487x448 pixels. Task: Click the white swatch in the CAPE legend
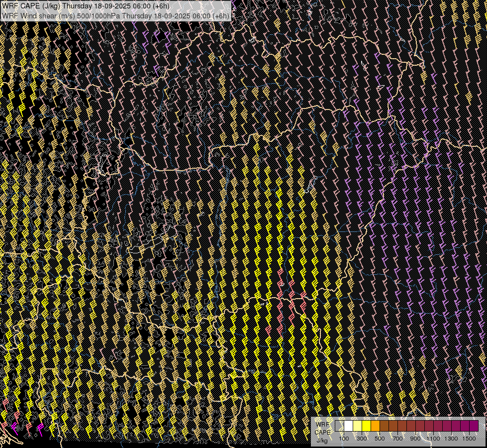(x=348, y=426)
